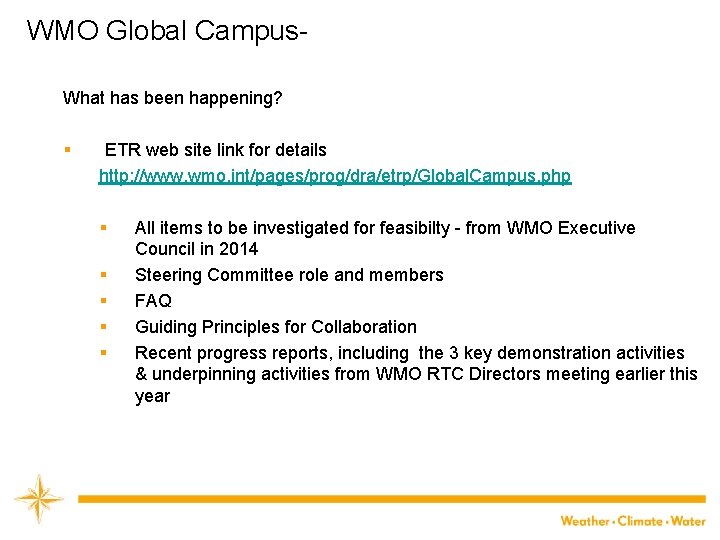Click the 'WMO Global Campus-' slide title
Viewport: 720px width, 540px height.
pyautogui.click(x=167, y=31)
